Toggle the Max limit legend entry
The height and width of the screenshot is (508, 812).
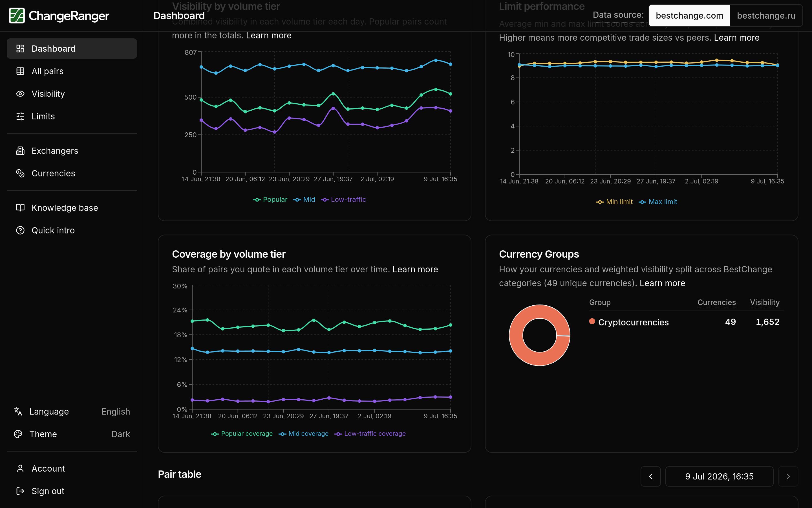[658, 202]
